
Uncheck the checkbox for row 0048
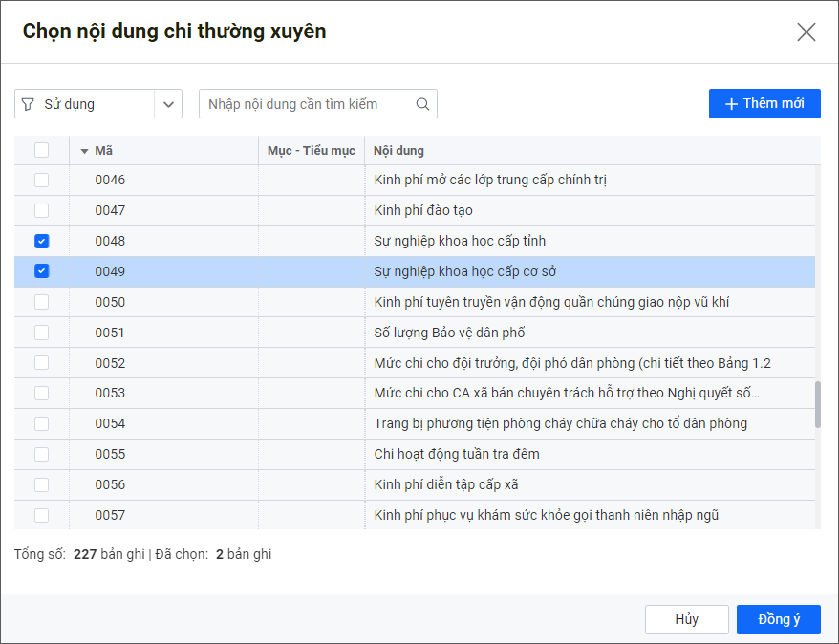click(41, 241)
